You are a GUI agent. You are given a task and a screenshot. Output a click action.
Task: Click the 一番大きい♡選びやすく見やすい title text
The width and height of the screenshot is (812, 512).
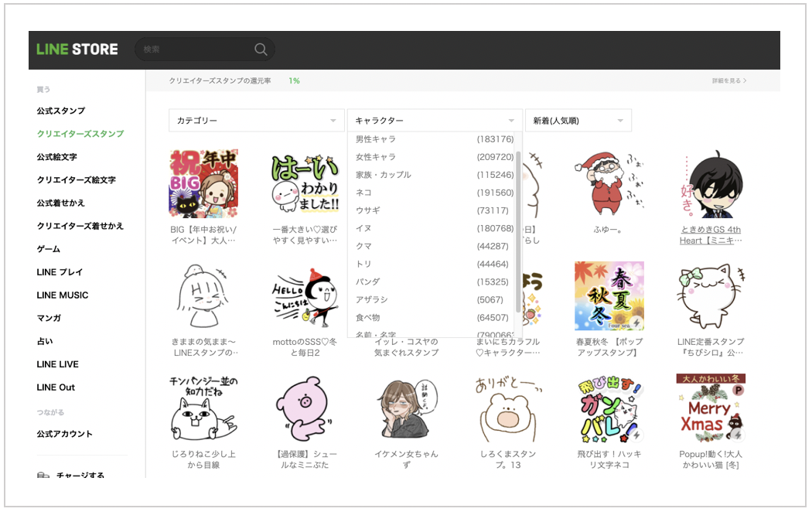[x=305, y=235]
